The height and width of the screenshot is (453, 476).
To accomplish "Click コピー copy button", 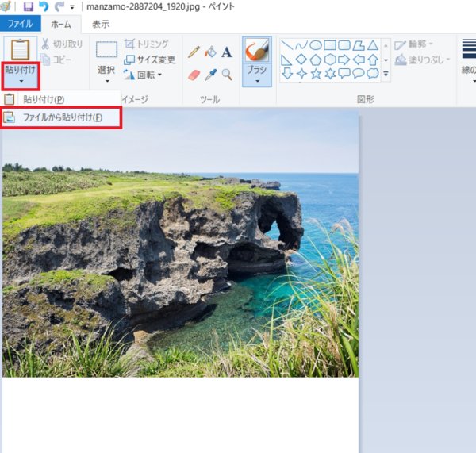I will [56, 60].
